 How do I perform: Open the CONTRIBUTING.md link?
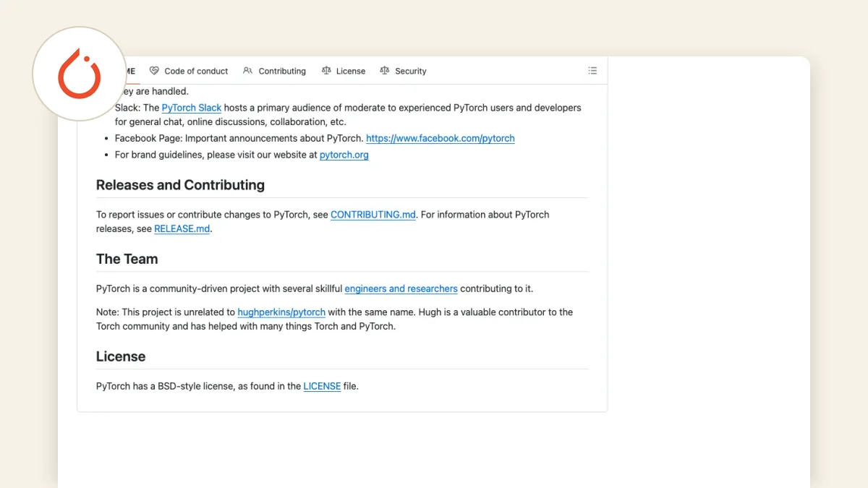(373, 215)
